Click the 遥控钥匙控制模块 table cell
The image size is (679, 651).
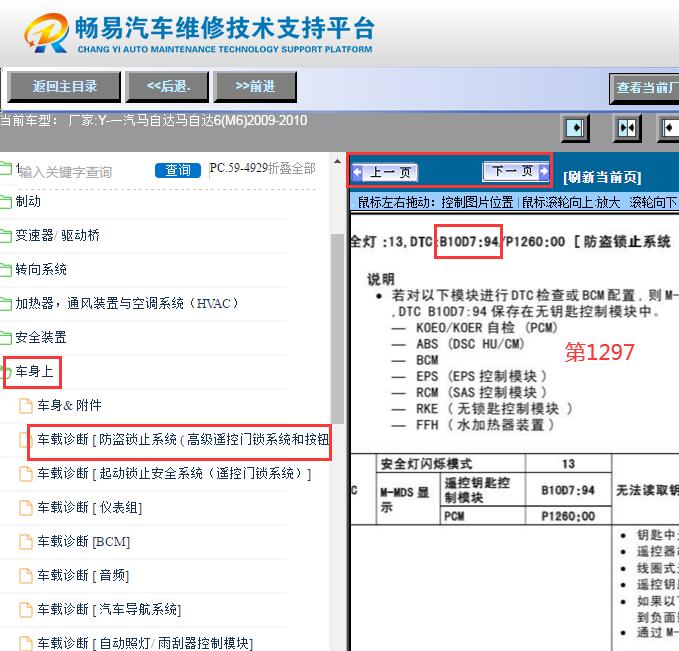[483, 490]
